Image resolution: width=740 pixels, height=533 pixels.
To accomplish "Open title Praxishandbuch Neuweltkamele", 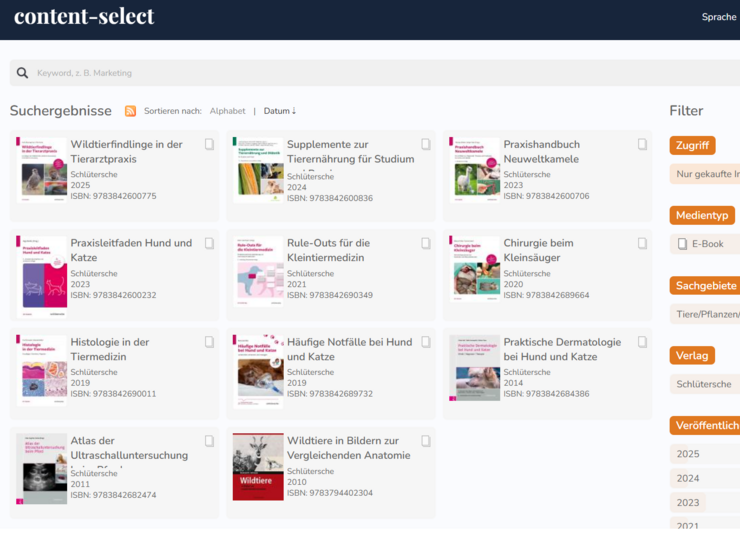I will pos(541,152).
